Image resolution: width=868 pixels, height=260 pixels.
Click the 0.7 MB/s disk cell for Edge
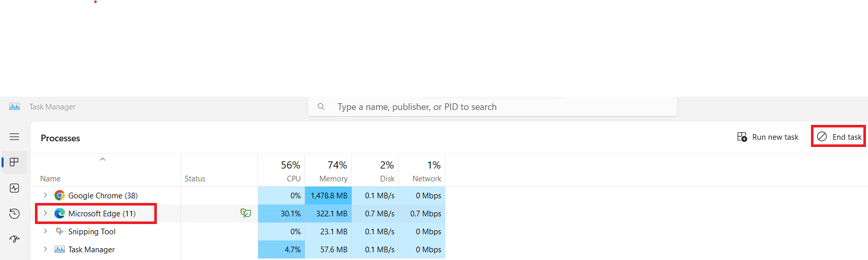(375, 213)
